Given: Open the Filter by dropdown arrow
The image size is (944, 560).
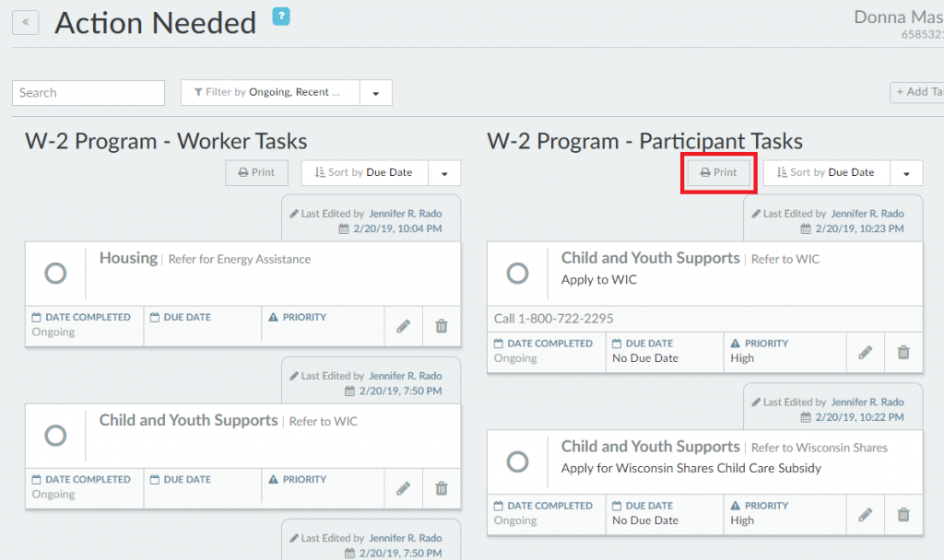Looking at the screenshot, I should (376, 93).
